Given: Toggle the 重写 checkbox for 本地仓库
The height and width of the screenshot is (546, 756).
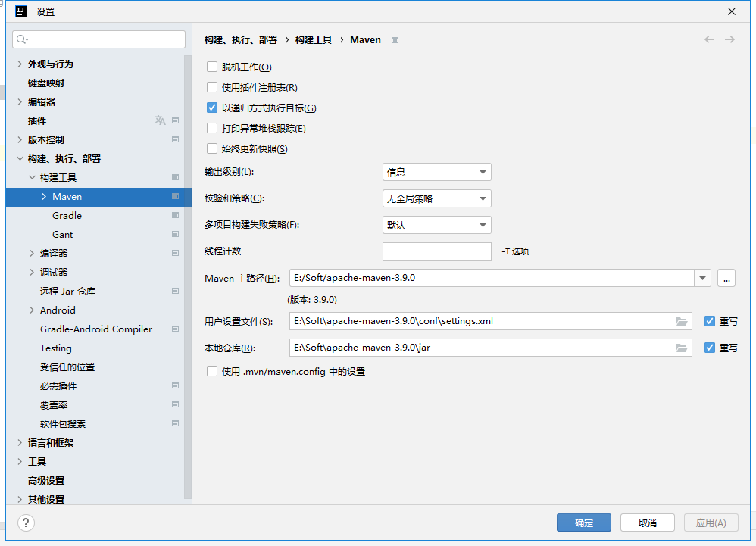Looking at the screenshot, I should [710, 348].
